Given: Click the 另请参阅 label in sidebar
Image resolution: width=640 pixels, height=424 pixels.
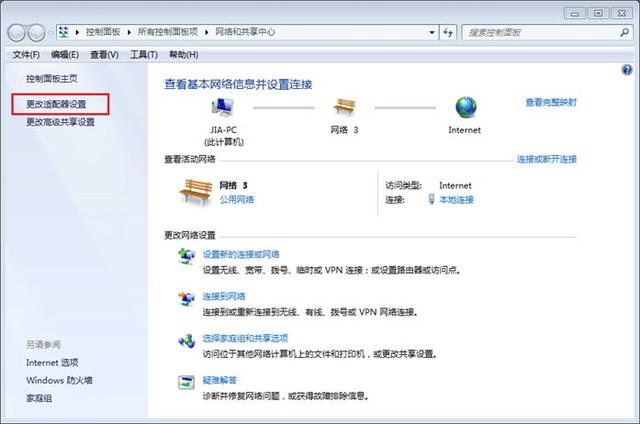Looking at the screenshot, I should click(x=43, y=344).
